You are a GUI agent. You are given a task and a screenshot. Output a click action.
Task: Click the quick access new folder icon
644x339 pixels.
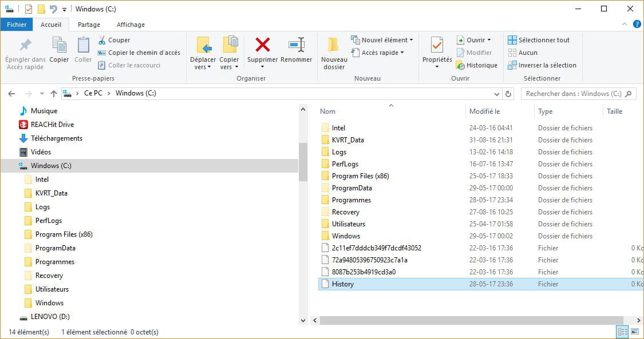pyautogui.click(x=41, y=9)
